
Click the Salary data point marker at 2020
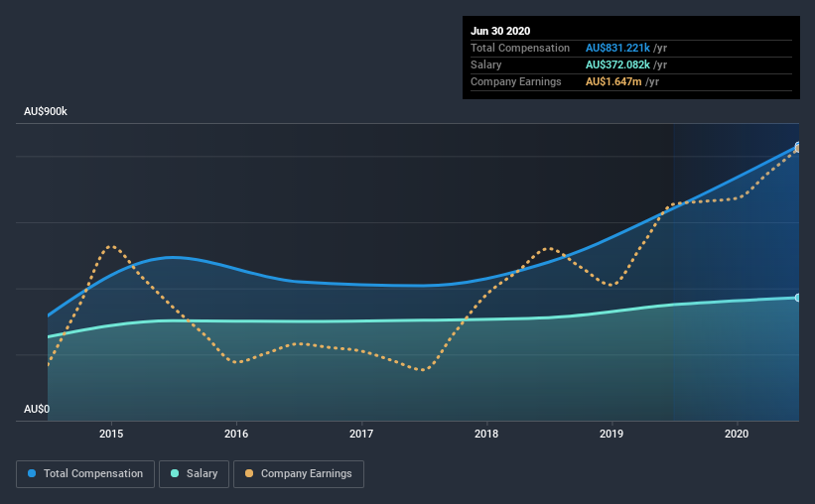tap(797, 298)
